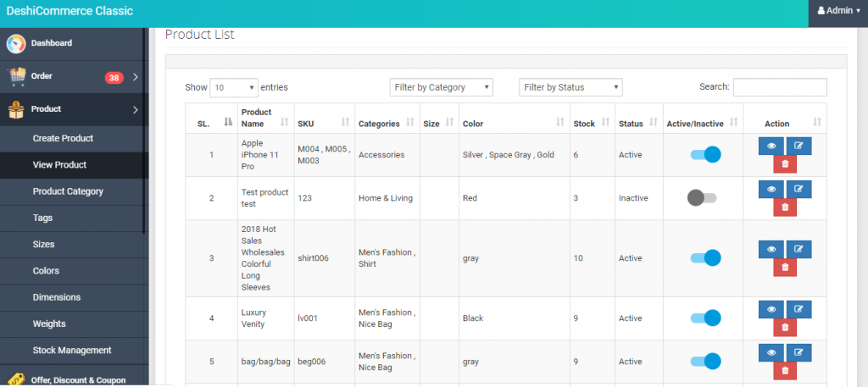Click the Dashboard gauge icon

(16, 44)
